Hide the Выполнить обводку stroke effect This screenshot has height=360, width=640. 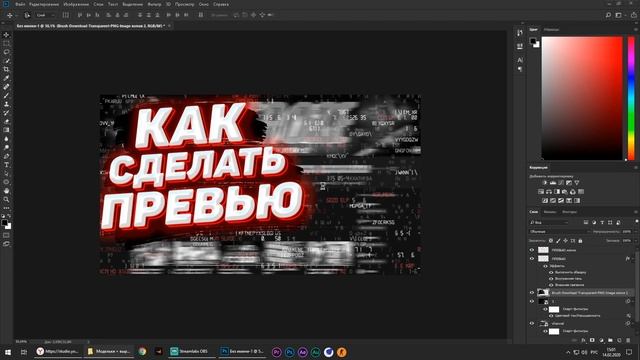[x=551, y=272]
